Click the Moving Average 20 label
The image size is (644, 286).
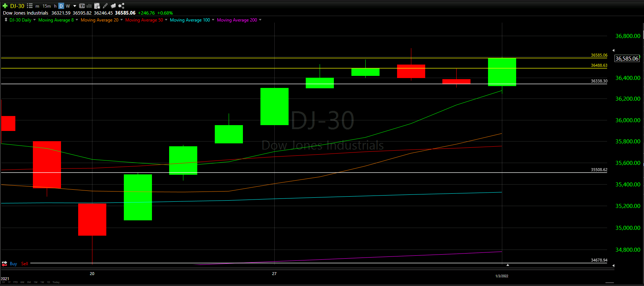coord(100,20)
